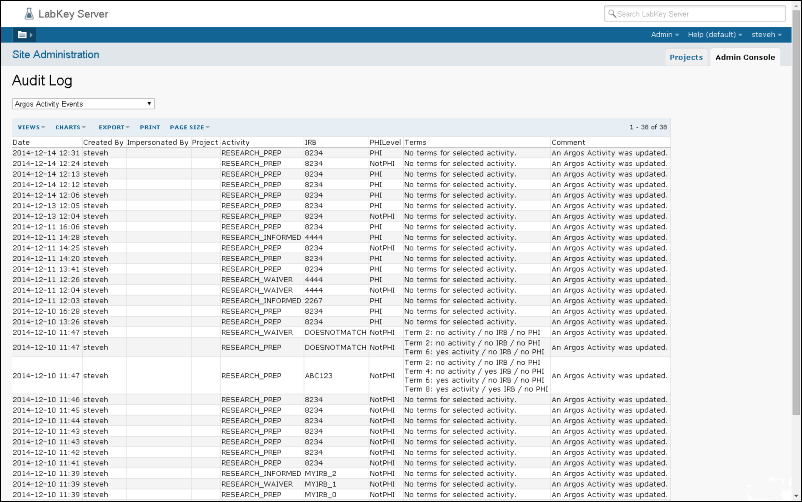Open the Export menu
802x502 pixels.
pos(114,127)
